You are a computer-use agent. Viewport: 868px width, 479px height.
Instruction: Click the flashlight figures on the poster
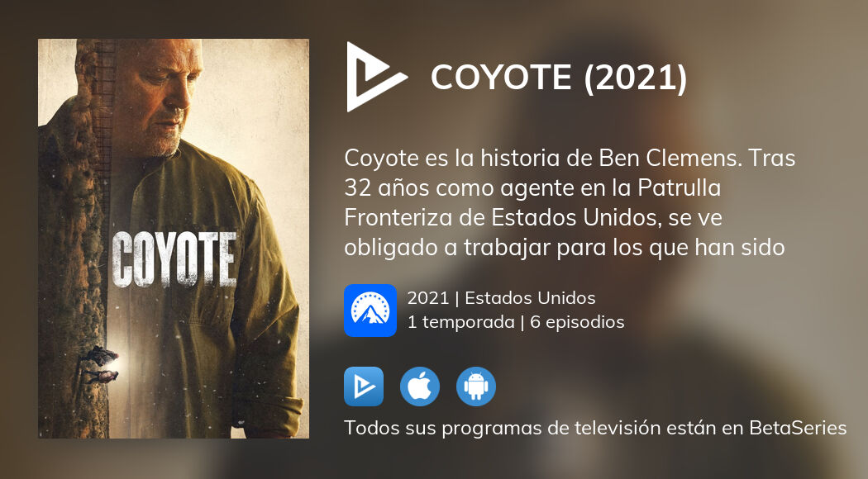pos(103,365)
